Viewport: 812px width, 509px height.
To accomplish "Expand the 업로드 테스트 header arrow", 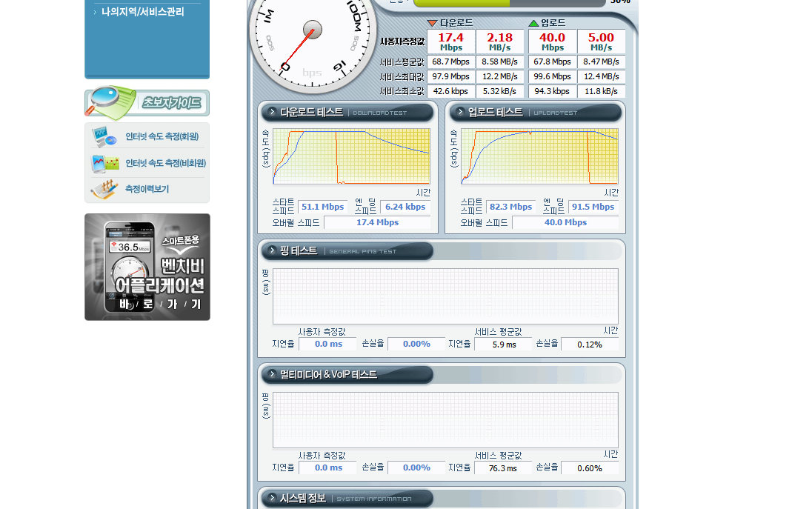I will point(460,112).
